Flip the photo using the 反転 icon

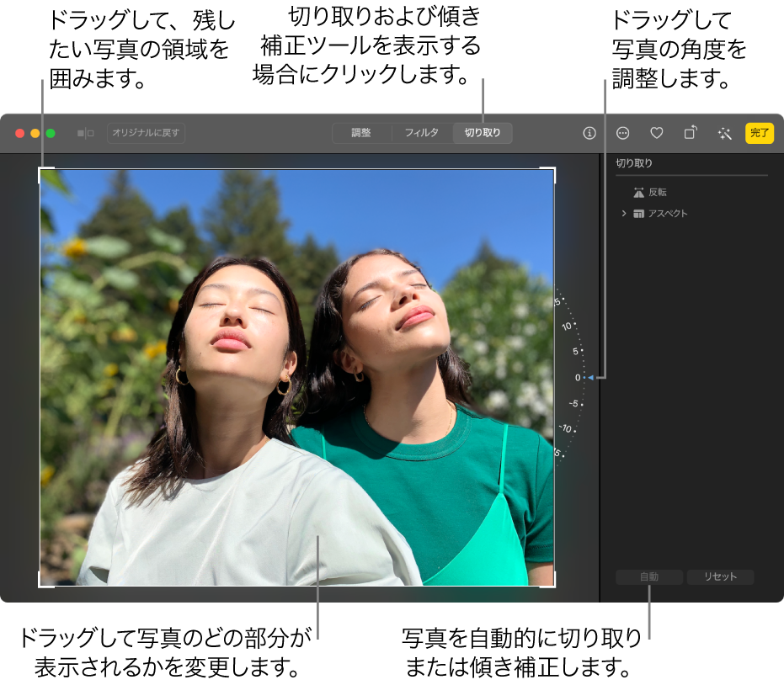click(638, 191)
